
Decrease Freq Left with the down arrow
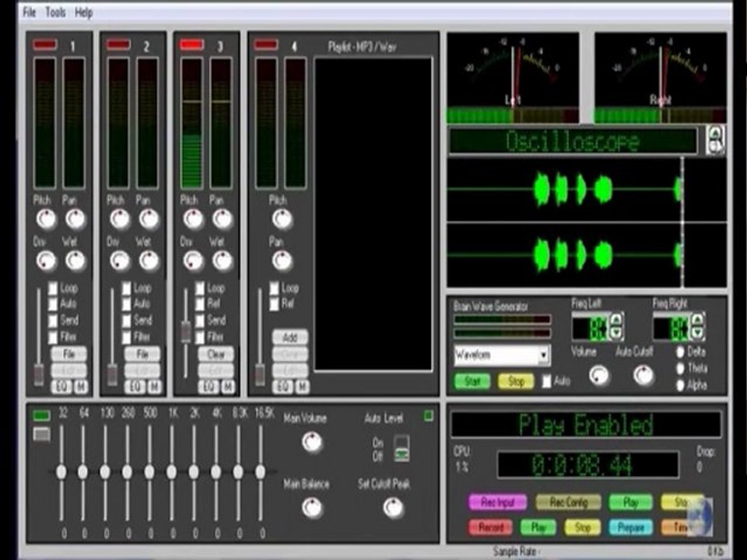point(616,332)
